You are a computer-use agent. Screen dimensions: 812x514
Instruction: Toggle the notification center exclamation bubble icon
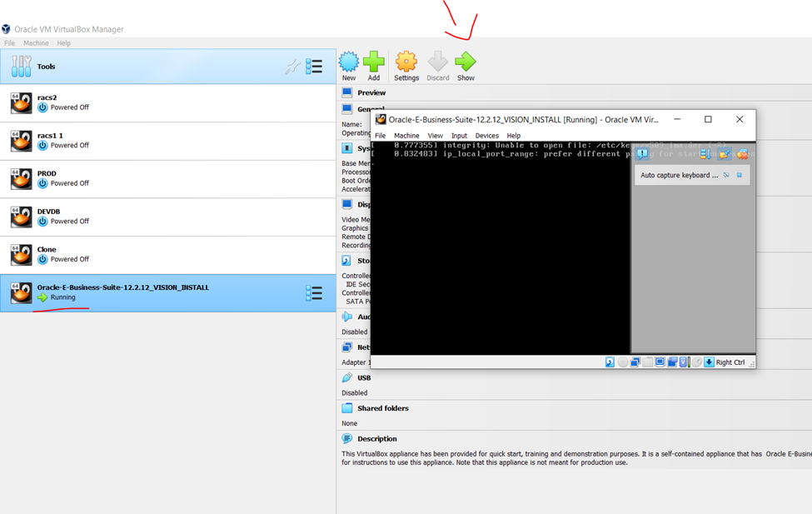pyautogui.click(x=642, y=154)
